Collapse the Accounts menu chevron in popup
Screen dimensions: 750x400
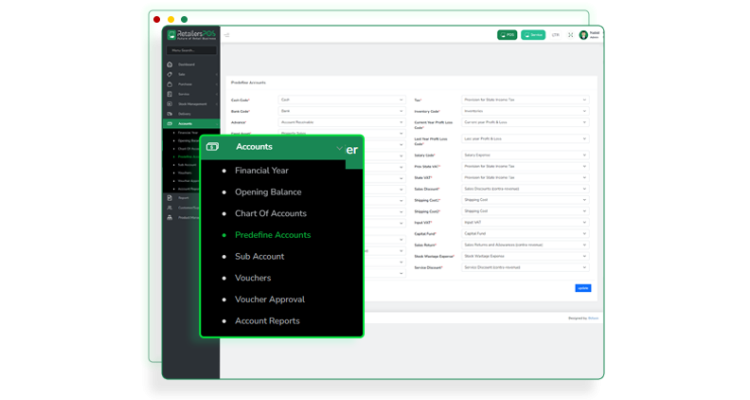pyautogui.click(x=339, y=148)
